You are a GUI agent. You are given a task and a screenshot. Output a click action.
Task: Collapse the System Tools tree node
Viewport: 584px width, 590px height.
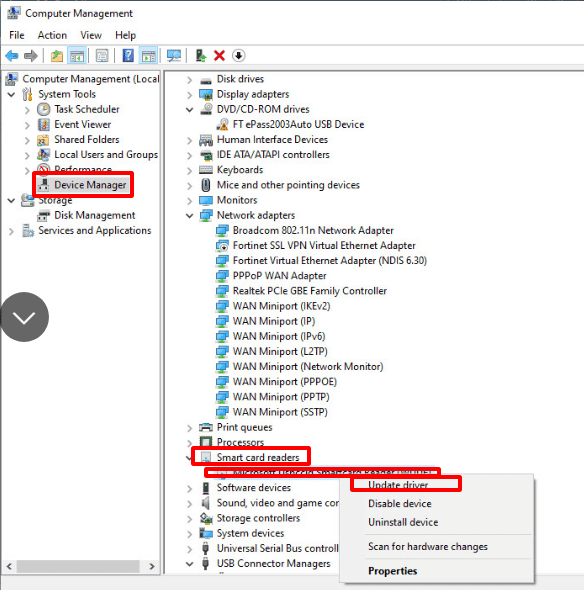[12, 94]
